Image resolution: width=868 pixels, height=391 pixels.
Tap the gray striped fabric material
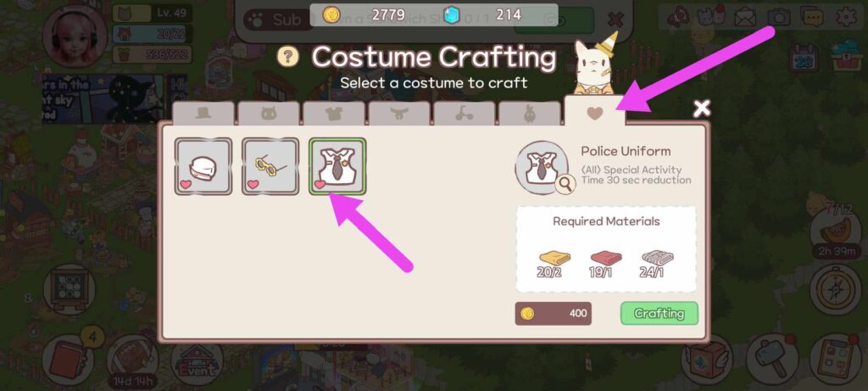click(x=658, y=258)
